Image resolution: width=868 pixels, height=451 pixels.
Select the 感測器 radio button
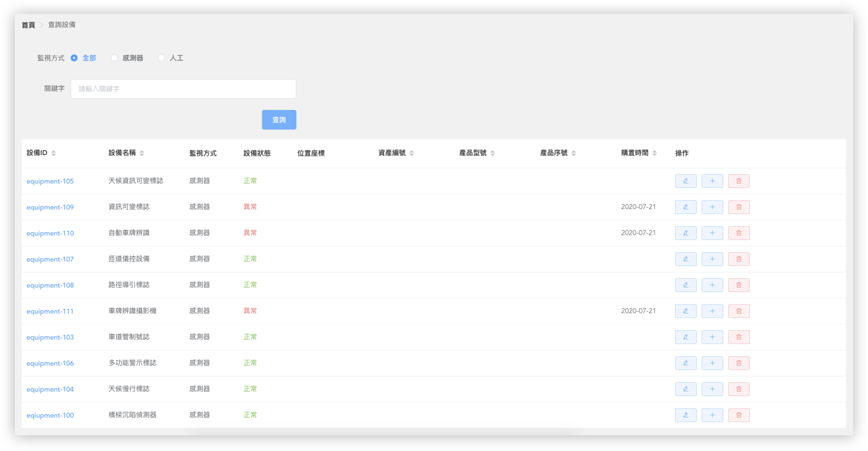coord(115,58)
